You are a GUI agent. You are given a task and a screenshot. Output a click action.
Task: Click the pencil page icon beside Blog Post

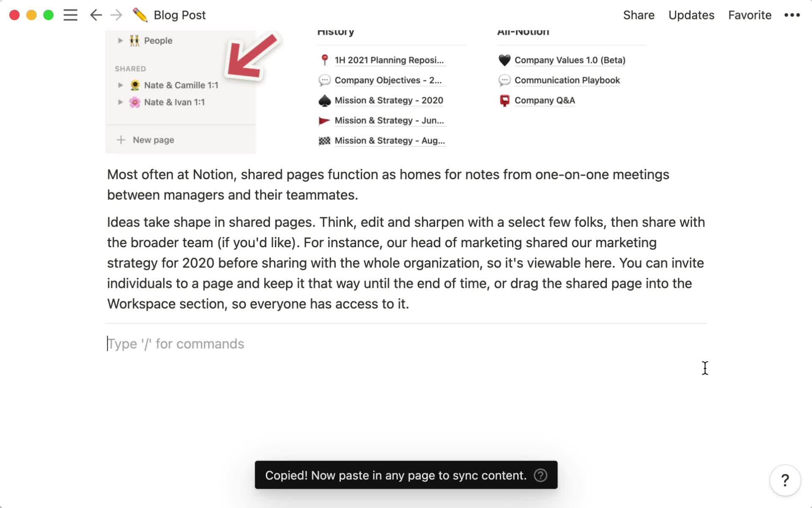click(x=140, y=15)
